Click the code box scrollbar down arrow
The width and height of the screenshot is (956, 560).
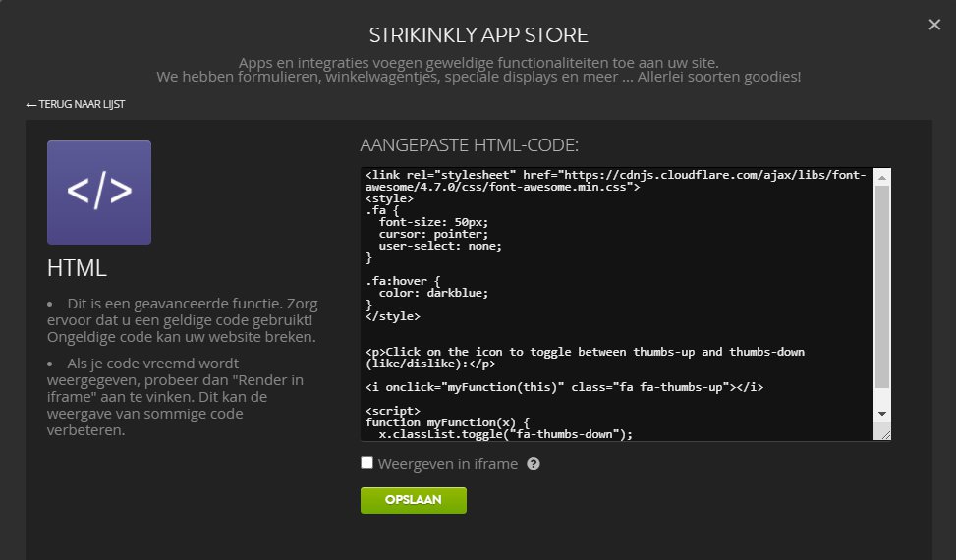point(882,414)
